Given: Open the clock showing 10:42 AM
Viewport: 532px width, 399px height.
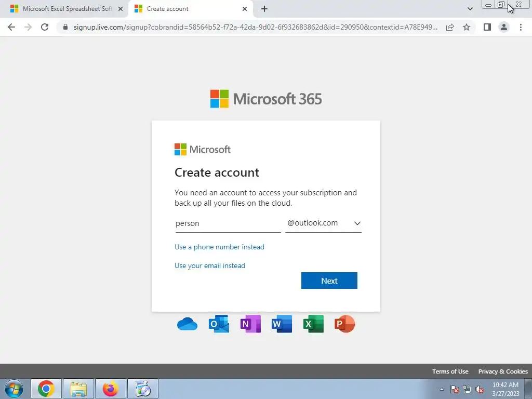Looking at the screenshot, I should pyautogui.click(x=506, y=389).
